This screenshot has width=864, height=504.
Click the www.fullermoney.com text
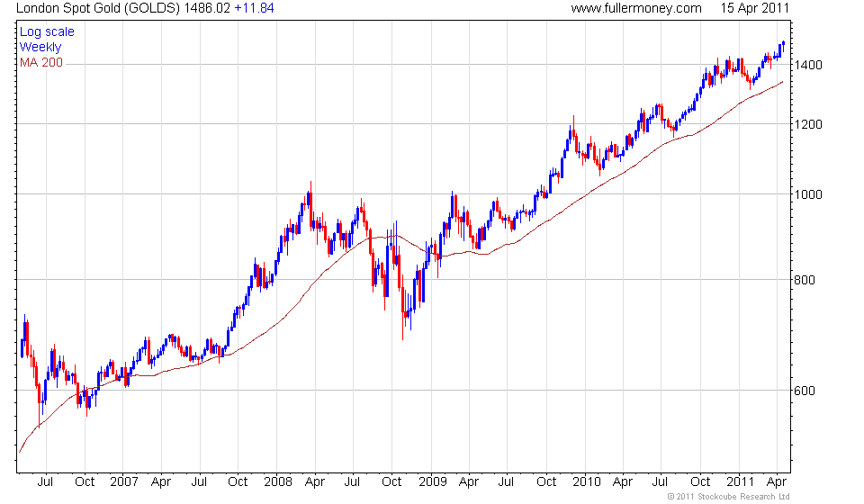coord(636,8)
